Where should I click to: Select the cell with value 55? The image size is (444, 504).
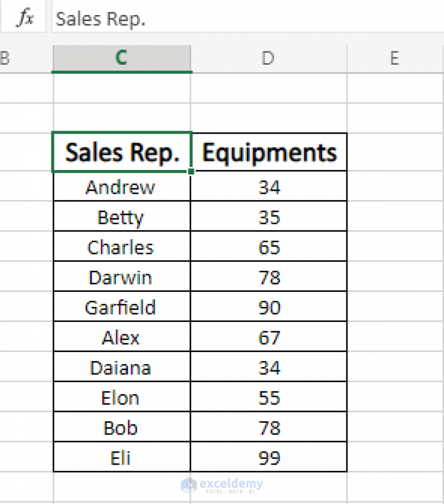coord(268,397)
